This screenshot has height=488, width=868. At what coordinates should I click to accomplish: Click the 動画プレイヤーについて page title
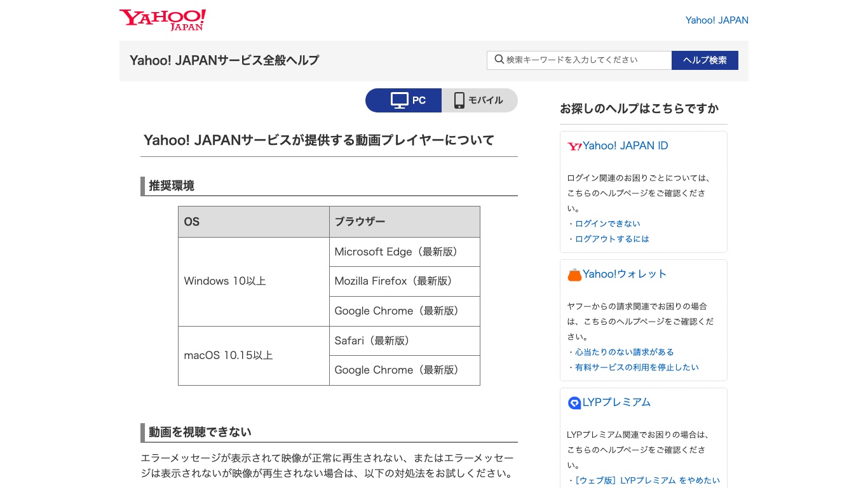(319, 140)
